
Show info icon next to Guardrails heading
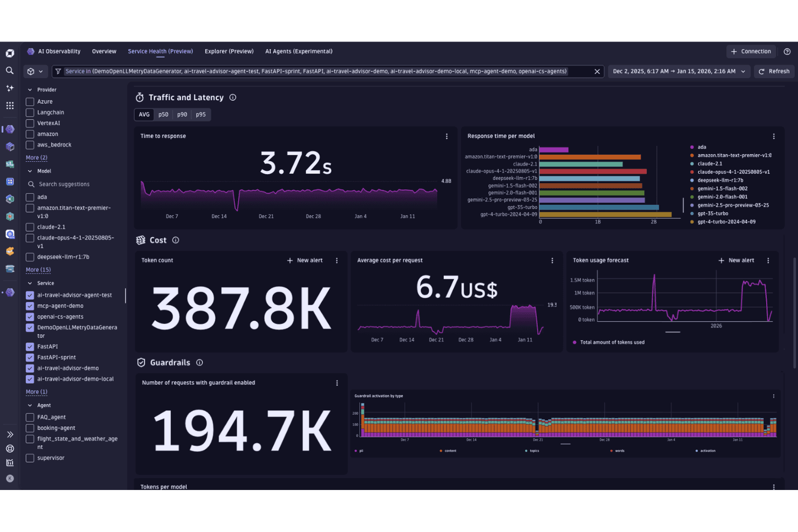[200, 363]
